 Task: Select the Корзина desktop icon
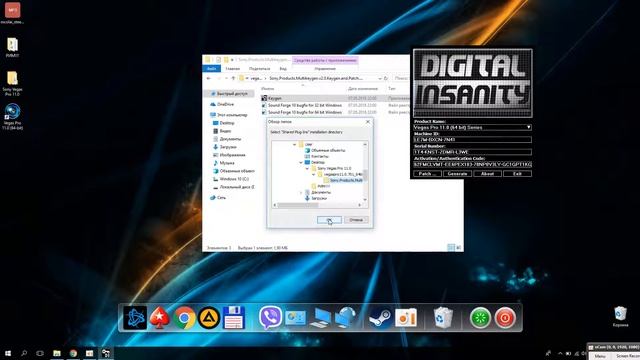(x=620, y=317)
